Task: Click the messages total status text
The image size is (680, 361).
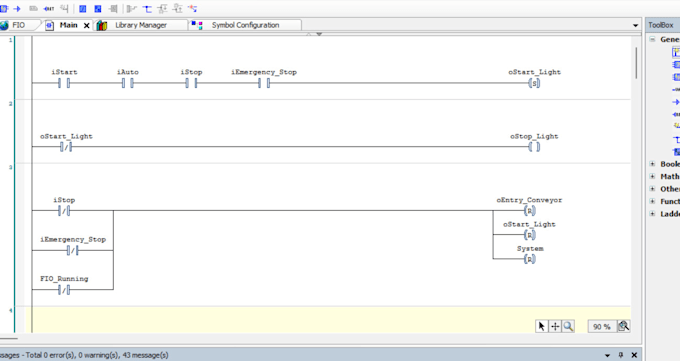Action: click(84, 355)
